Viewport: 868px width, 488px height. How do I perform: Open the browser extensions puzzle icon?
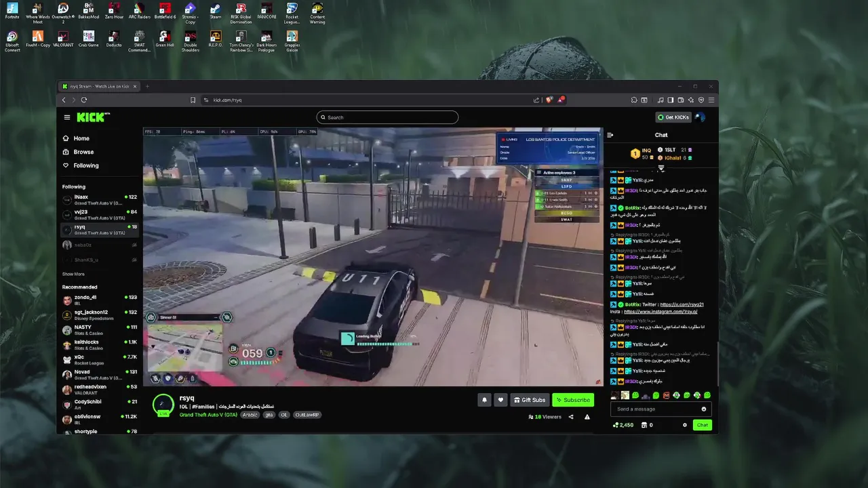pos(634,100)
